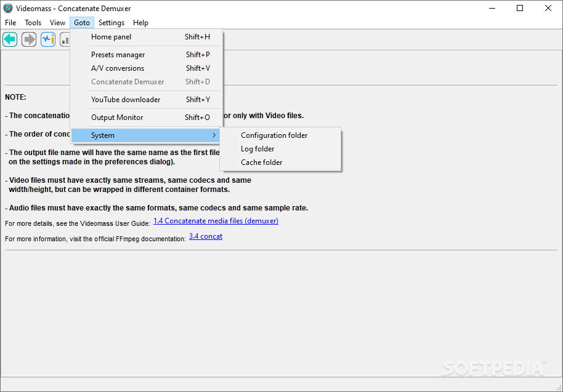Open the Log folder
563x392 pixels.
coord(280,149)
